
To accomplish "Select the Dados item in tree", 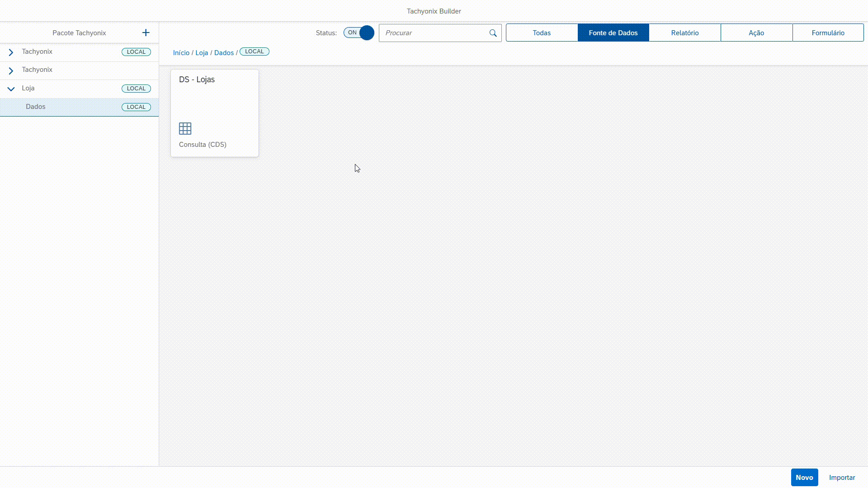I will tap(36, 107).
